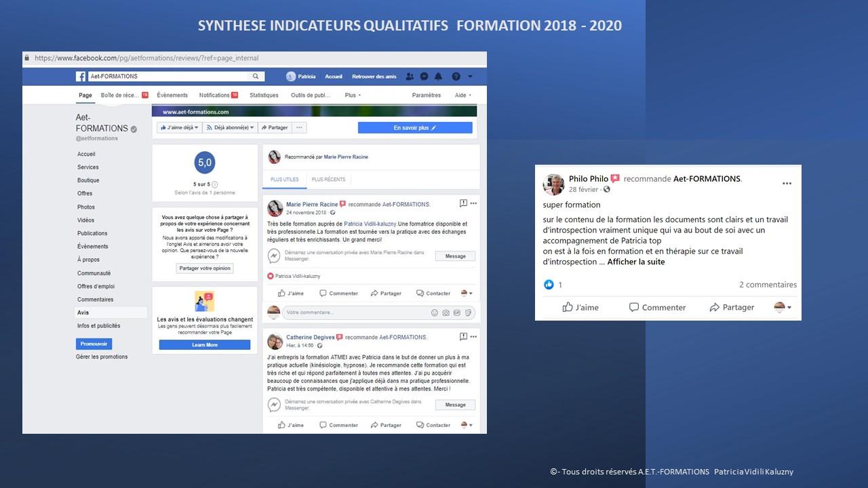Click the like reaction icon under Philo Philo post
The width and height of the screenshot is (868, 488).
(549, 285)
